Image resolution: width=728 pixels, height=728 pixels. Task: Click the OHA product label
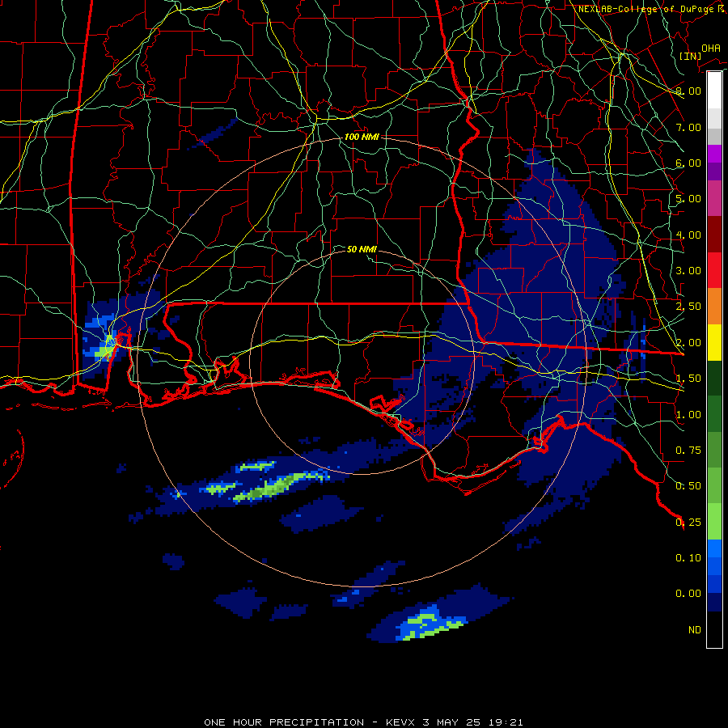710,48
